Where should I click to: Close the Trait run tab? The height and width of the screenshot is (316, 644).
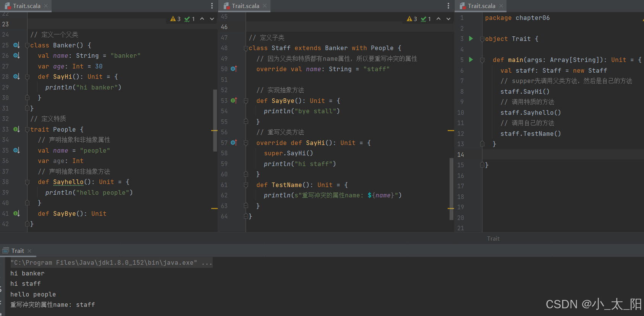click(x=29, y=251)
